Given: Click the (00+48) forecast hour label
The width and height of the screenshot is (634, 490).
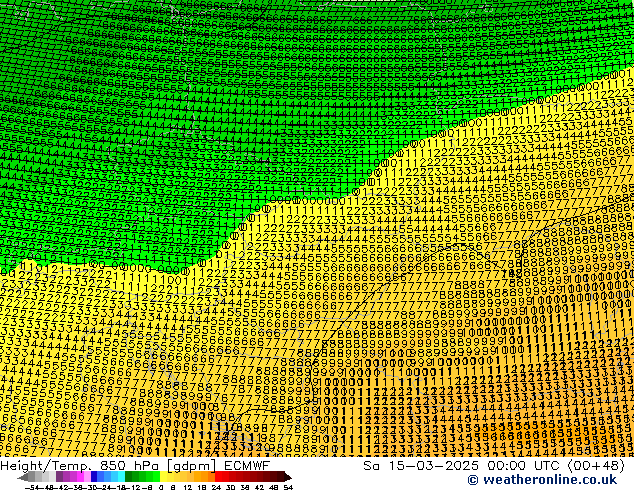Looking at the screenshot, I should [597, 465].
